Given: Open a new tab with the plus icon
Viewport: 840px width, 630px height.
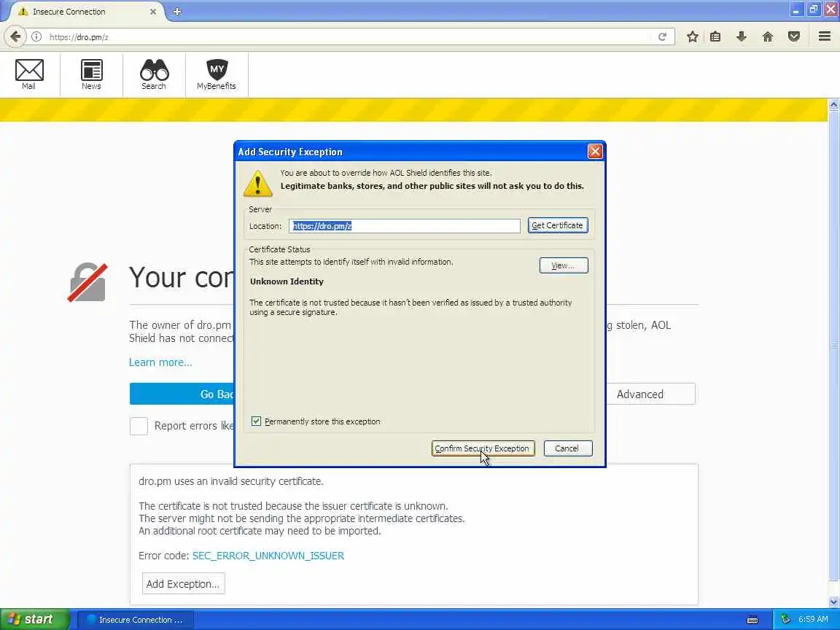Looking at the screenshot, I should [x=177, y=11].
